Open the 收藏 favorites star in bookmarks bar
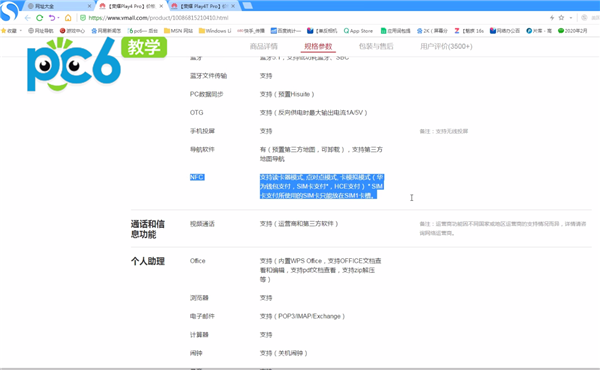 click(9, 31)
